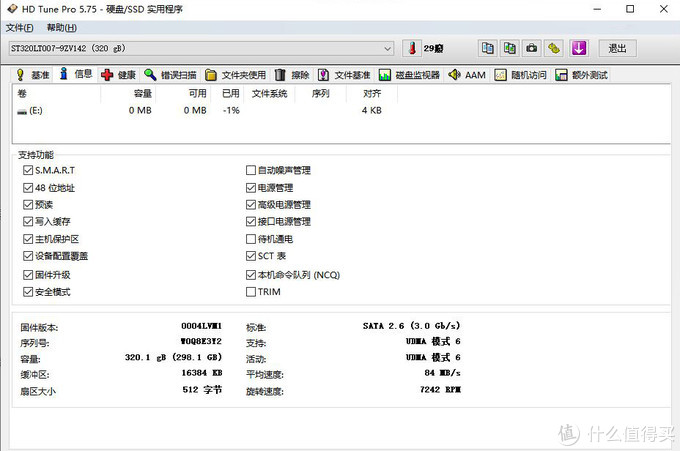This screenshot has width=680, height=451.
Task: Click the 容量 column header
Action: pyautogui.click(x=143, y=93)
